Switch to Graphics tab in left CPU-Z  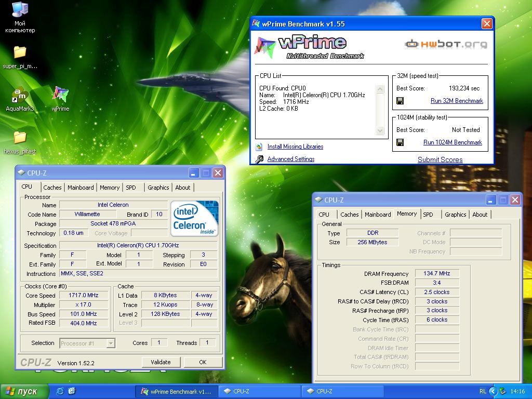(158, 187)
